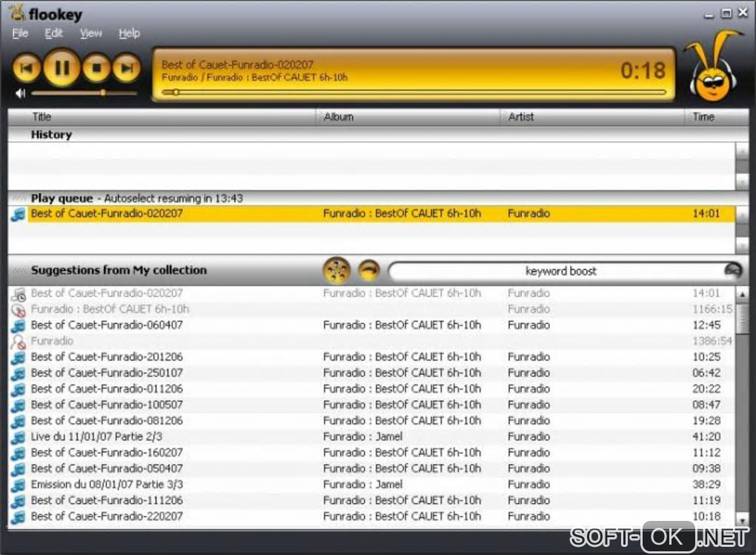Viewport: 756px width, 555px height.
Task: Open the Edit menu
Action: tap(53, 33)
